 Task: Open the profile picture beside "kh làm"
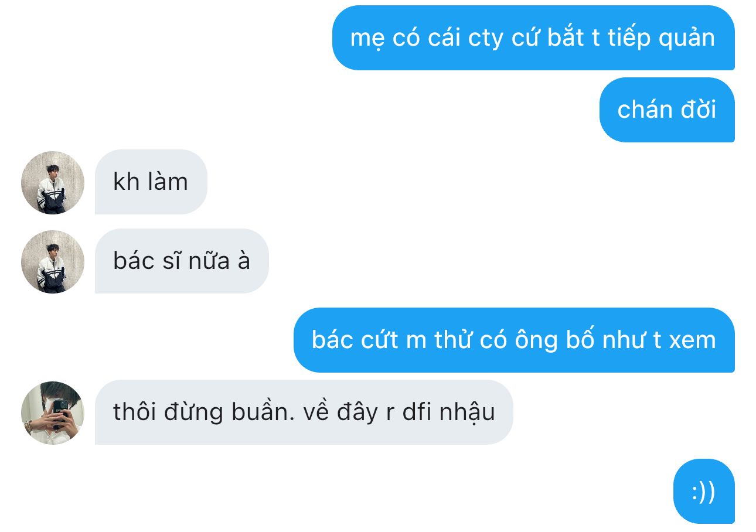53,183
